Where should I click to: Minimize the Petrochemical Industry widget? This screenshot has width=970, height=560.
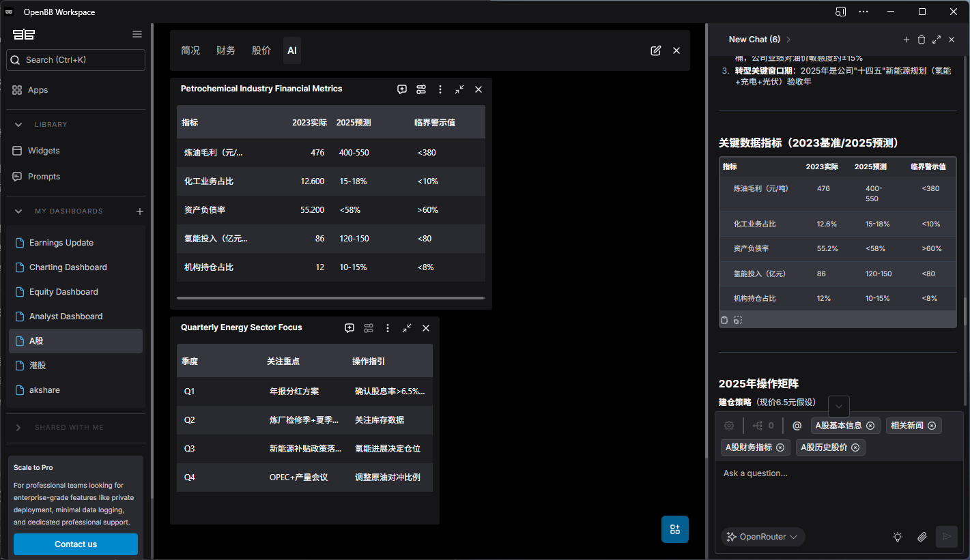(x=459, y=89)
